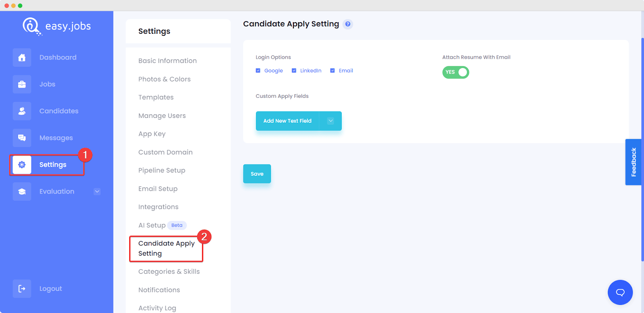Image resolution: width=644 pixels, height=313 pixels.
Task: Click the Dashboard home icon
Action: point(22,58)
